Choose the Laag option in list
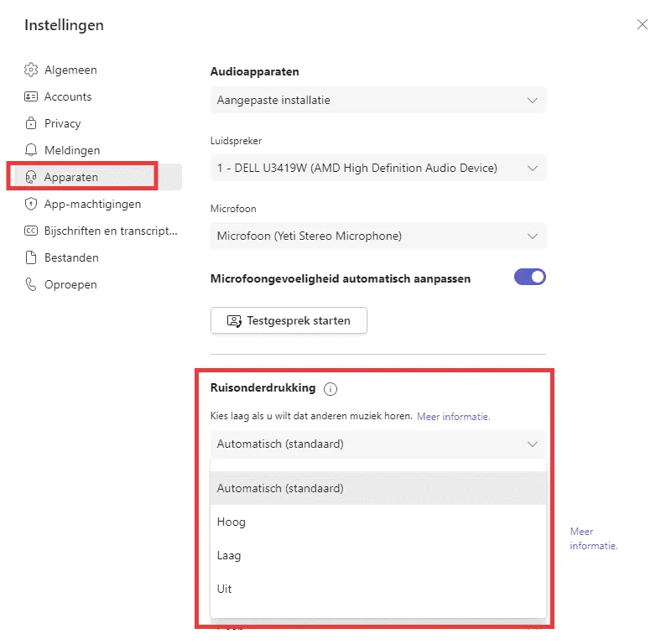Image resolution: width=666 pixels, height=644 pixels. (230, 555)
